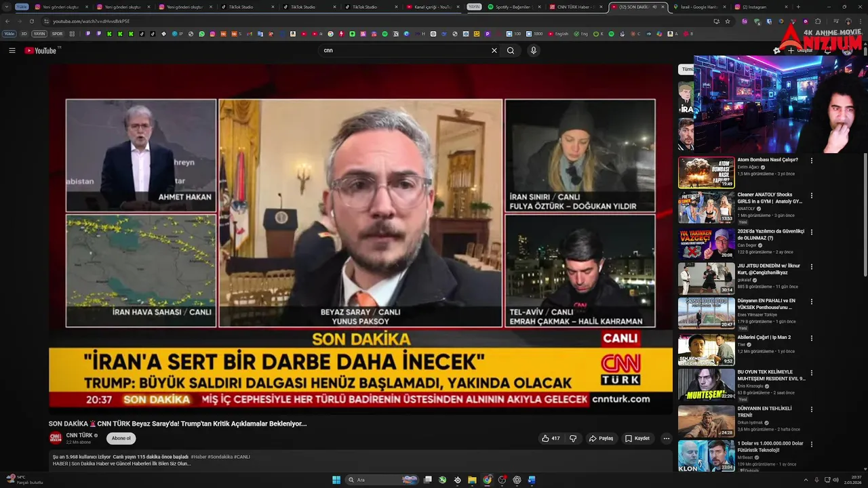Image resolution: width=868 pixels, height=488 pixels.
Task: Open the Chrome three-dot menu
Action: tap(861, 21)
